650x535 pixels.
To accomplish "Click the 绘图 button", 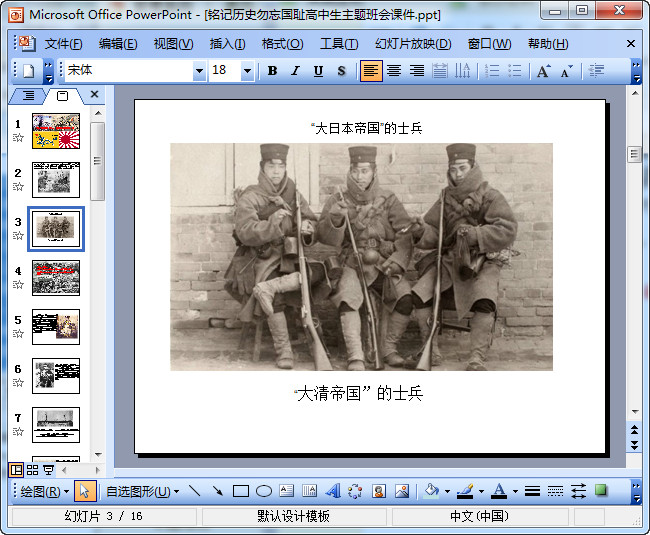I will coord(45,491).
